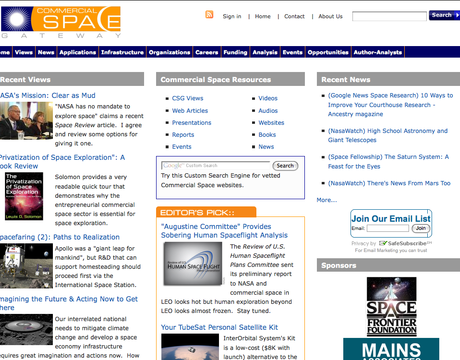Viewport: 460px width, 360px height.
Task: Click the SafeSubscribe privacy badge
Action: (404, 243)
